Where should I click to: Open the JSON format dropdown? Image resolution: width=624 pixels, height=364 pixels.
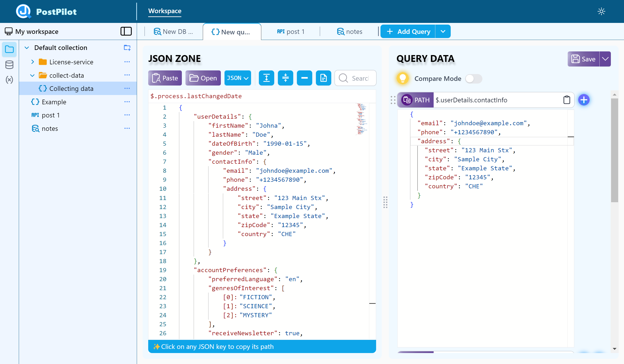coord(237,78)
